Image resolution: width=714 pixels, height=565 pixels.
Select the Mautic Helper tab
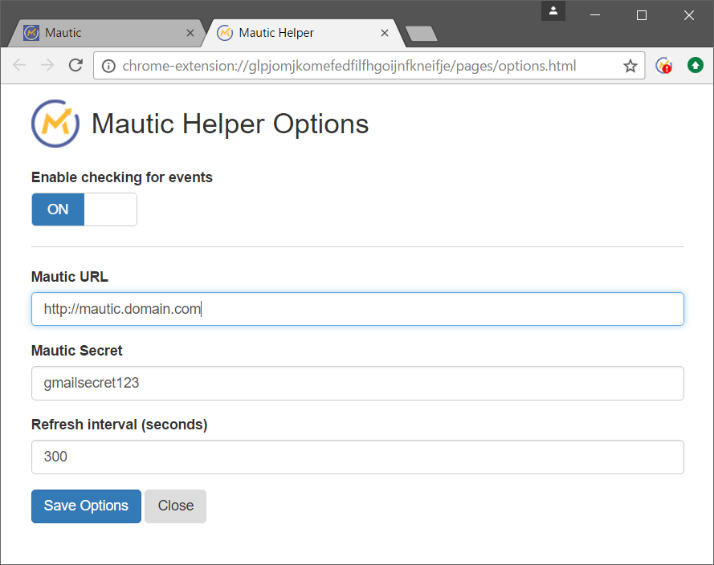[x=290, y=33]
